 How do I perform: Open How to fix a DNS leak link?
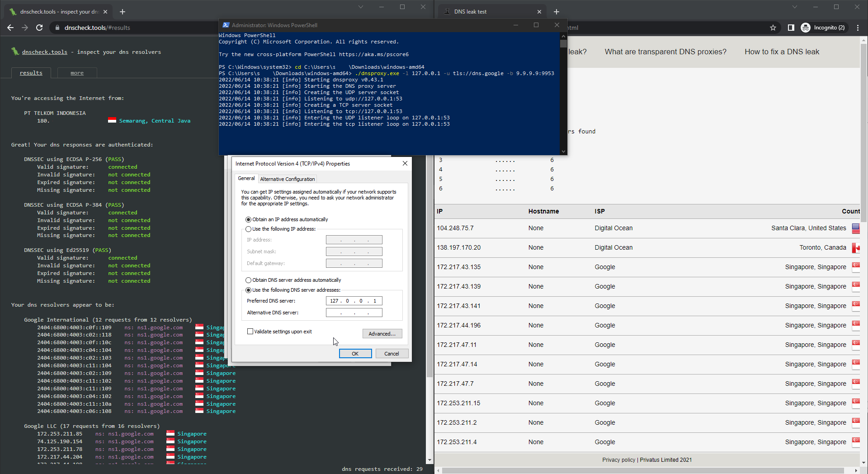coord(782,52)
